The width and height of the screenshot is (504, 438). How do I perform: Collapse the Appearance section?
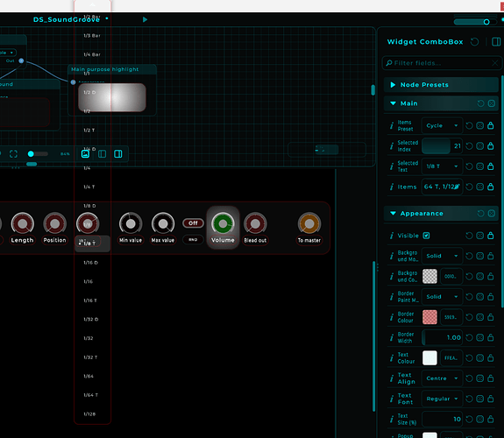coord(393,214)
